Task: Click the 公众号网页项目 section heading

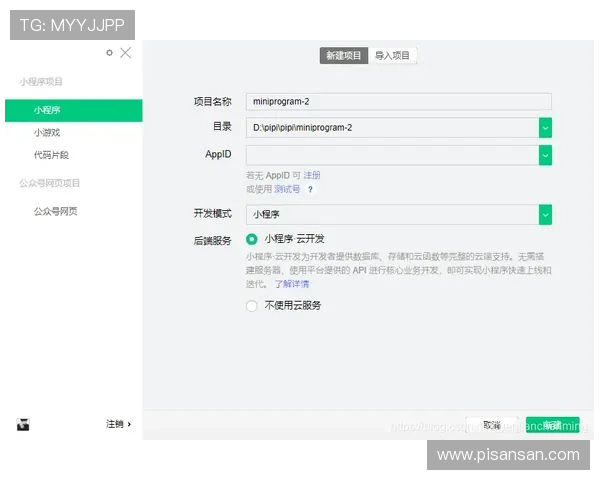Action: point(50,183)
